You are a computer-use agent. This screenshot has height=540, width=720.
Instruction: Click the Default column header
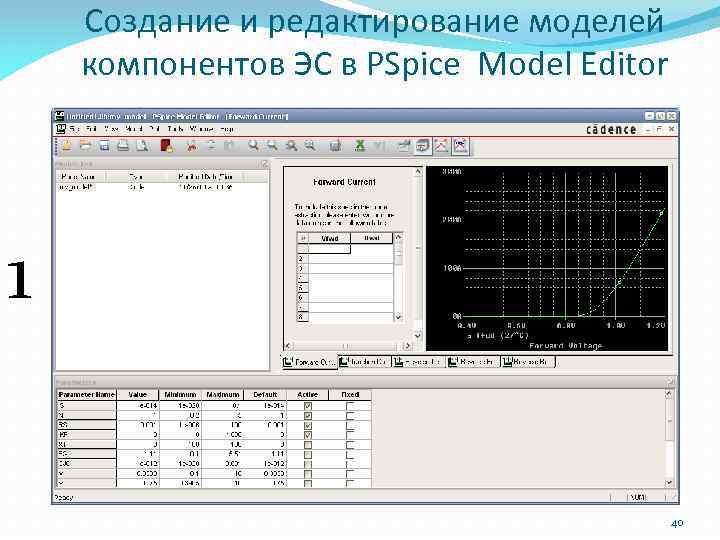pyautogui.click(x=265, y=395)
